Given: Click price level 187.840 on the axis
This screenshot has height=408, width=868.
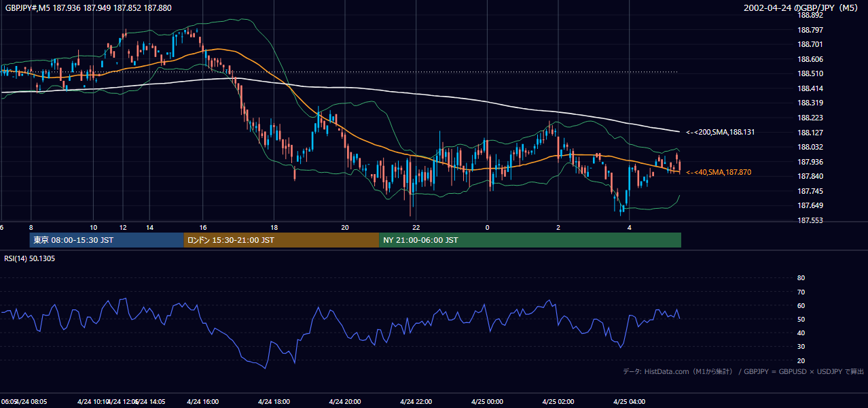Looking at the screenshot, I should coord(810,176).
